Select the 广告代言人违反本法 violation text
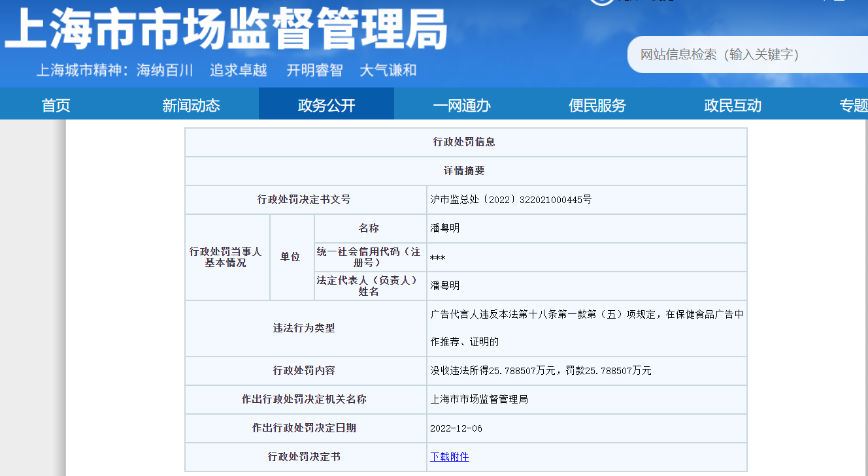The height and width of the screenshot is (476, 868). 587,328
